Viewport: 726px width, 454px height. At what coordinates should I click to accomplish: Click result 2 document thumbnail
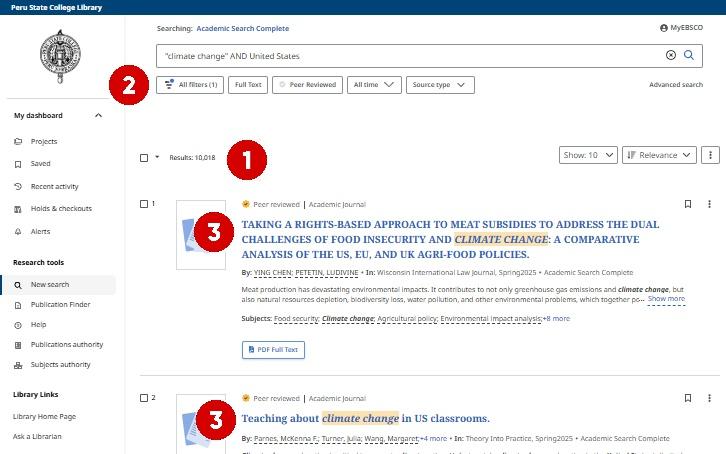[x=201, y=424]
